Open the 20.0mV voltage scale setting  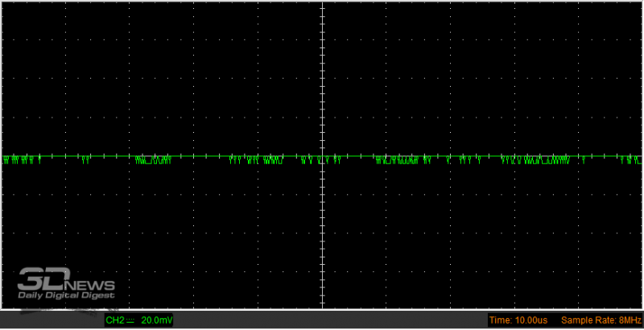point(156,320)
